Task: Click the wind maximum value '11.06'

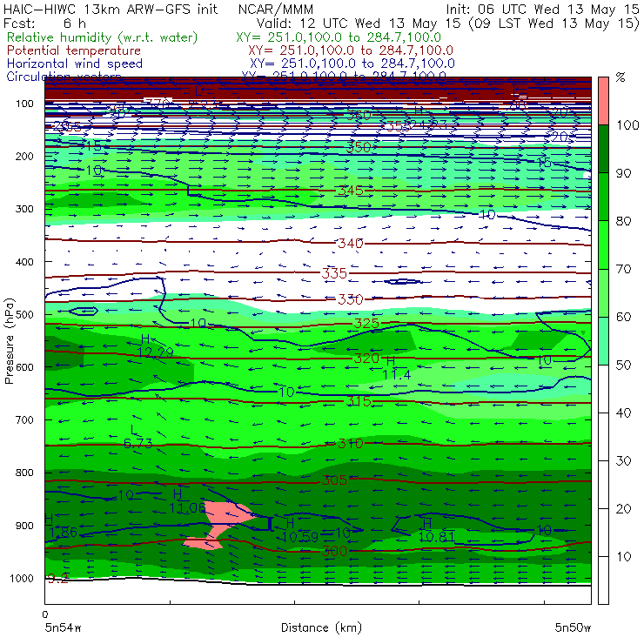Action: pos(187,508)
